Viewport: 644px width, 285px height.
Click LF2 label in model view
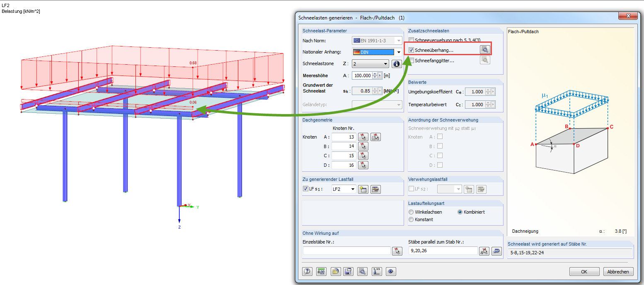point(6,5)
